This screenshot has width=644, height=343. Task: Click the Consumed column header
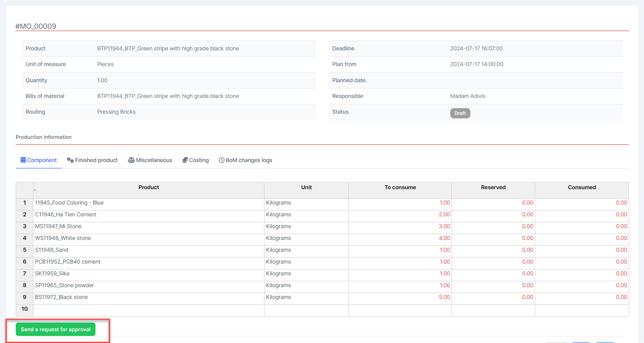(582, 188)
